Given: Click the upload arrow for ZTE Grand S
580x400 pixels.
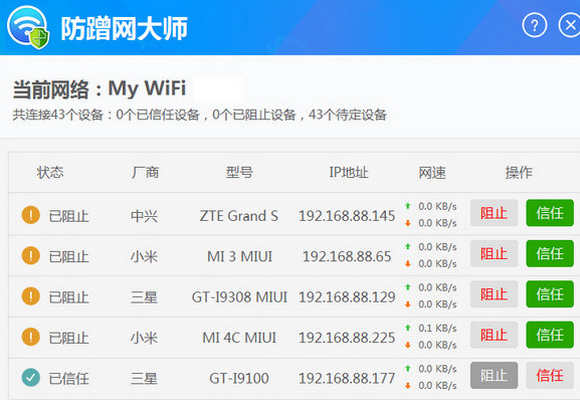Looking at the screenshot, I should (408, 206).
